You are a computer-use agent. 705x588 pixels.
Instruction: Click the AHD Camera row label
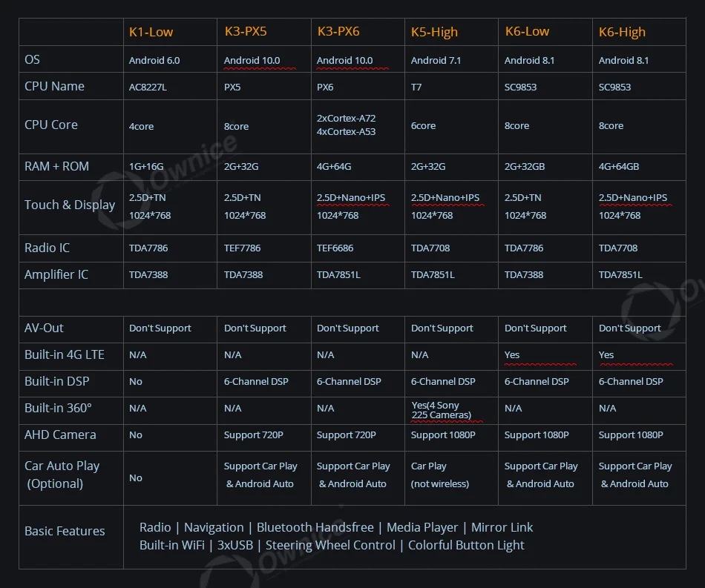(60, 435)
